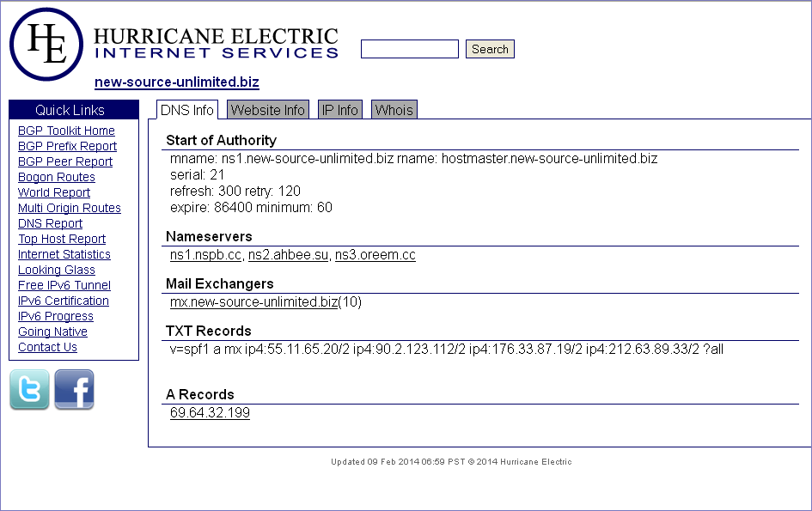Open IPv6 Certification link
This screenshot has width=812, height=511.
pos(64,301)
